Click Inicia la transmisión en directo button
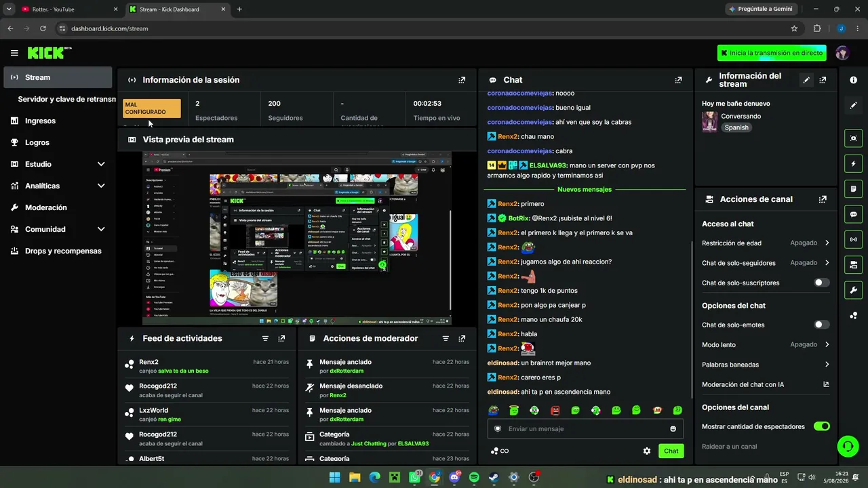This screenshot has width=868, height=488. click(771, 53)
